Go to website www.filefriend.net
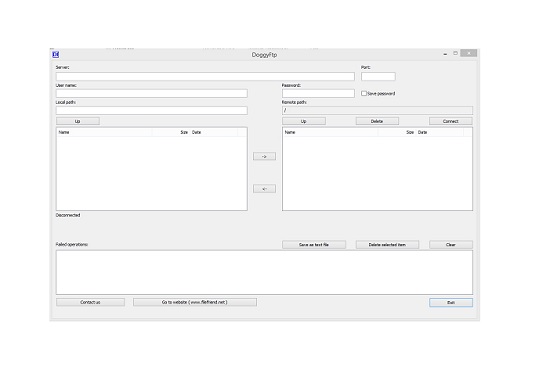The image size is (550, 380). 195,302
